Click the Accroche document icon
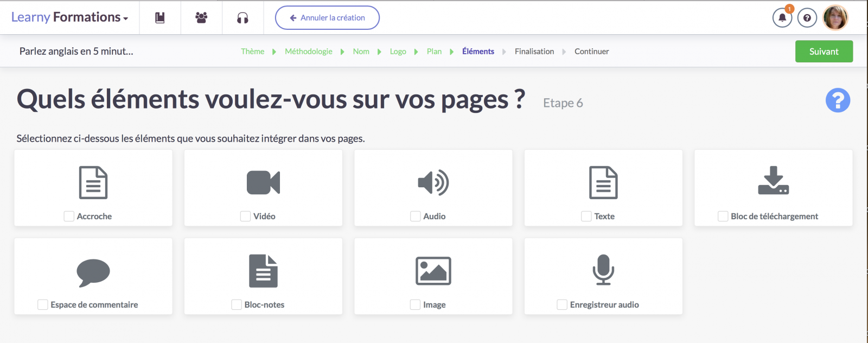The image size is (868, 343). [93, 182]
